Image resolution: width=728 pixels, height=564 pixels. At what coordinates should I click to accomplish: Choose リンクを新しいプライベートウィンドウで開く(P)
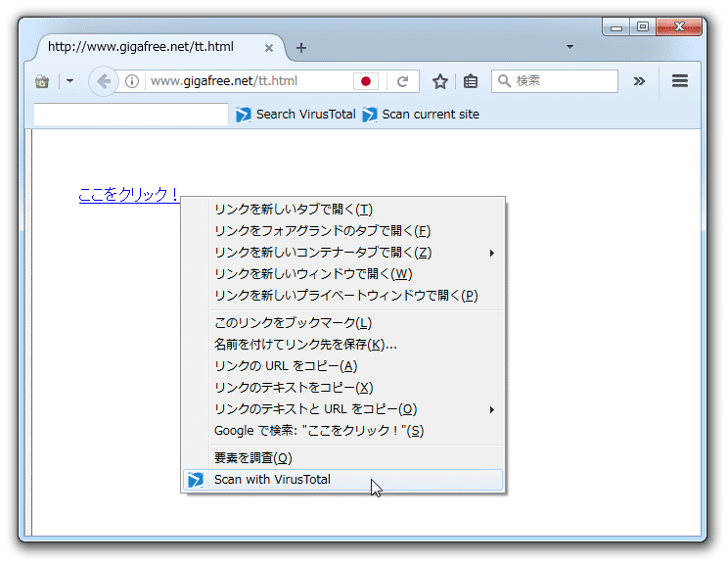coord(342,296)
